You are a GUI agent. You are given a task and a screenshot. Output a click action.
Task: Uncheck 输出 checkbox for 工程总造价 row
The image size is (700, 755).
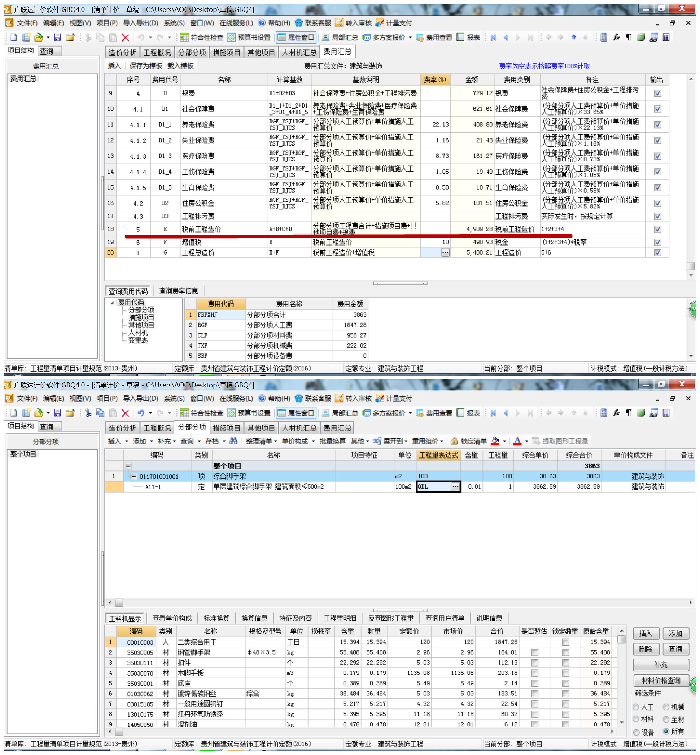pyautogui.click(x=657, y=252)
